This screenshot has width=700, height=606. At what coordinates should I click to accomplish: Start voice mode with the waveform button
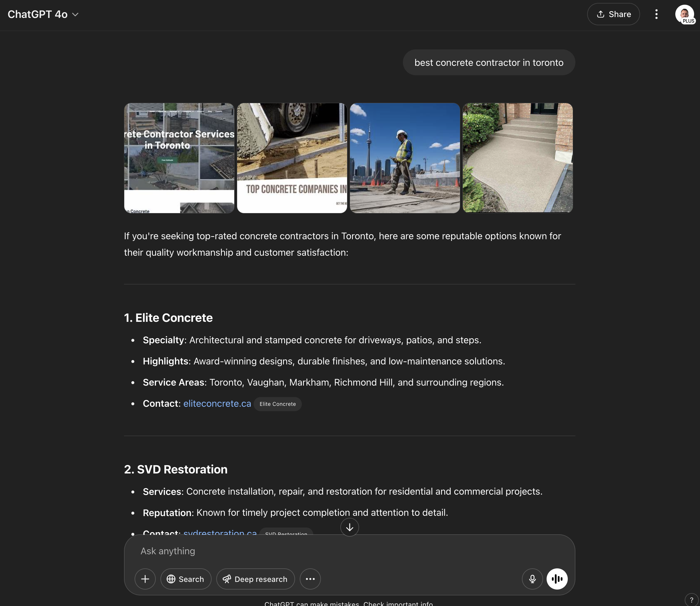(557, 579)
